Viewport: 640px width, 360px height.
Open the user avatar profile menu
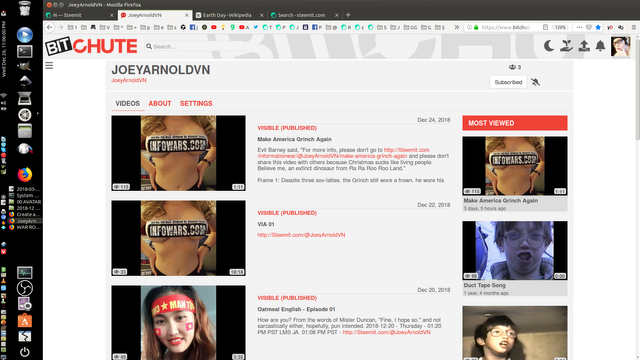(620, 46)
